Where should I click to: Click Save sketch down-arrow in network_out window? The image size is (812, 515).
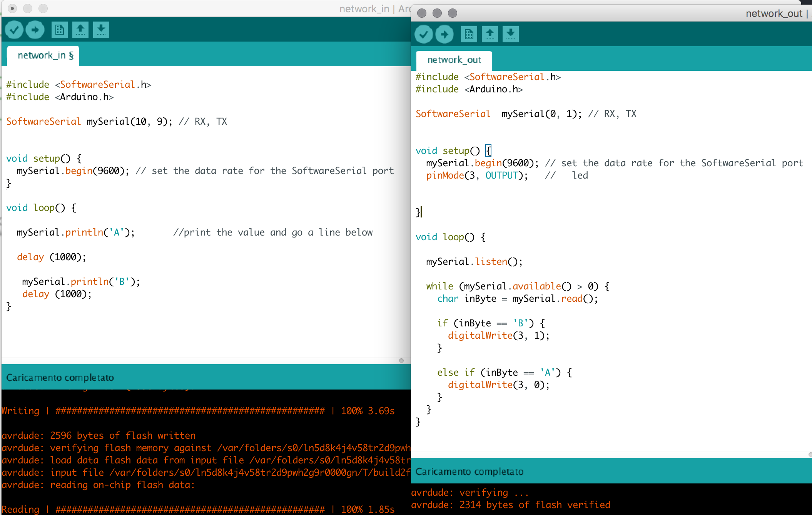511,34
